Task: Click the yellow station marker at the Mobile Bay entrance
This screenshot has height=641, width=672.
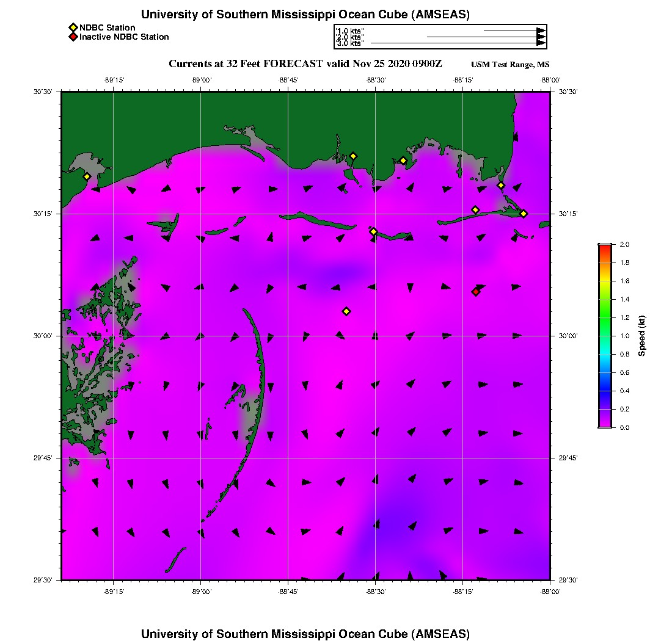Action: pos(500,186)
